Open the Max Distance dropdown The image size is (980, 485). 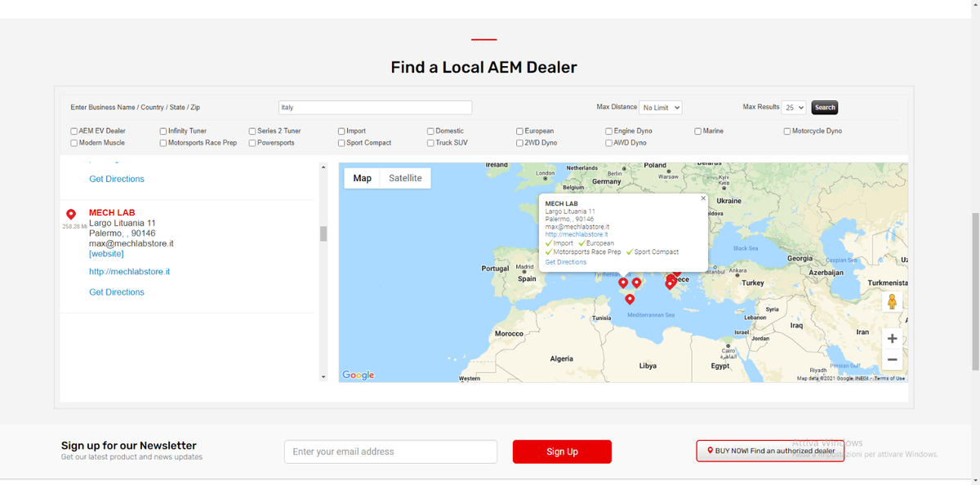(x=661, y=108)
